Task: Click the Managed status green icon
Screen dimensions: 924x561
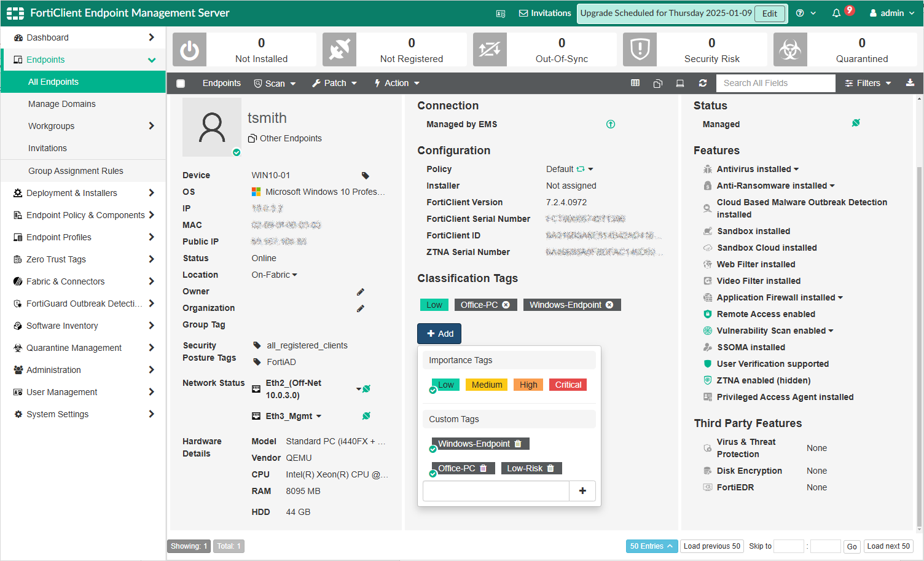Action: pos(856,123)
